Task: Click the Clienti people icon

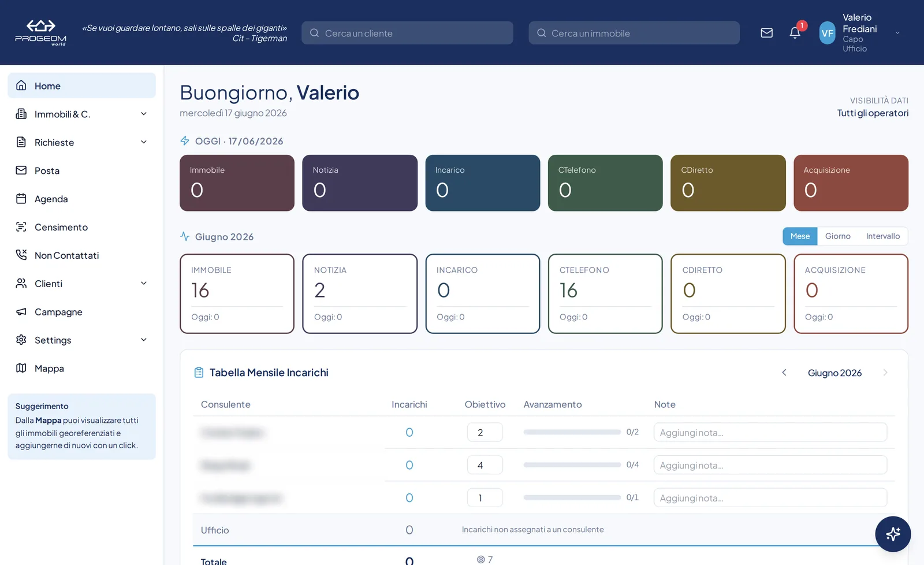Action: click(x=21, y=283)
